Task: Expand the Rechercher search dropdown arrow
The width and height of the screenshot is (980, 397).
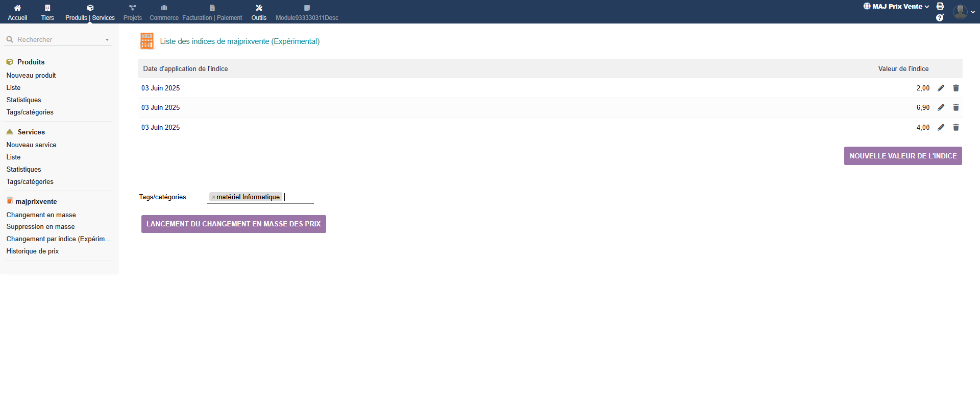Action: click(x=107, y=40)
